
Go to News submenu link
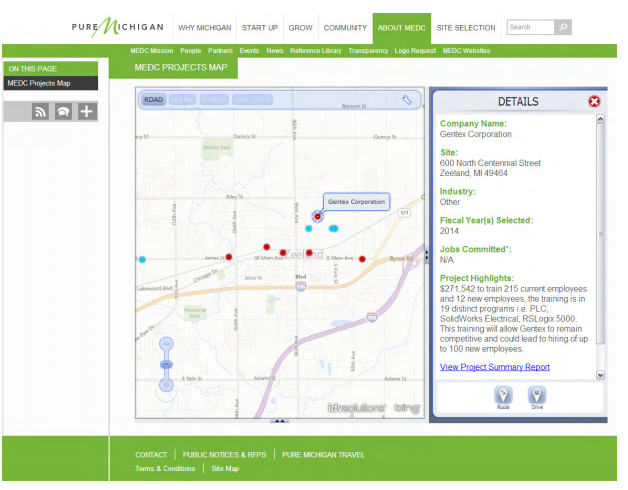(x=275, y=51)
